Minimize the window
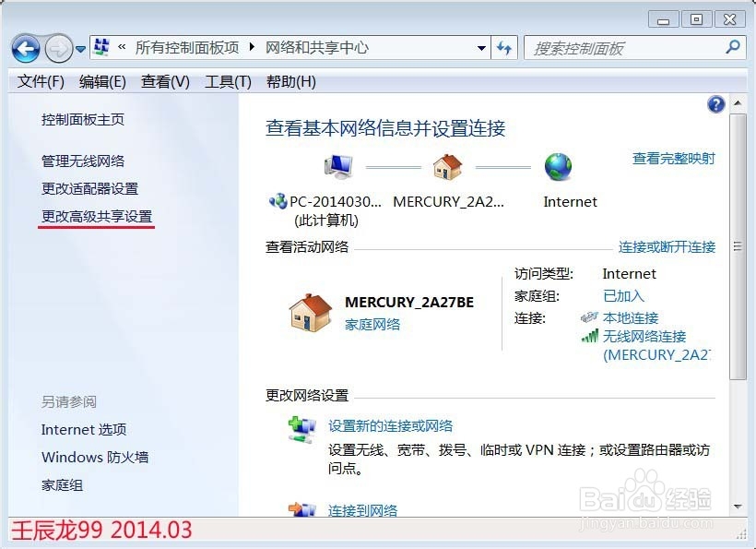 point(664,19)
